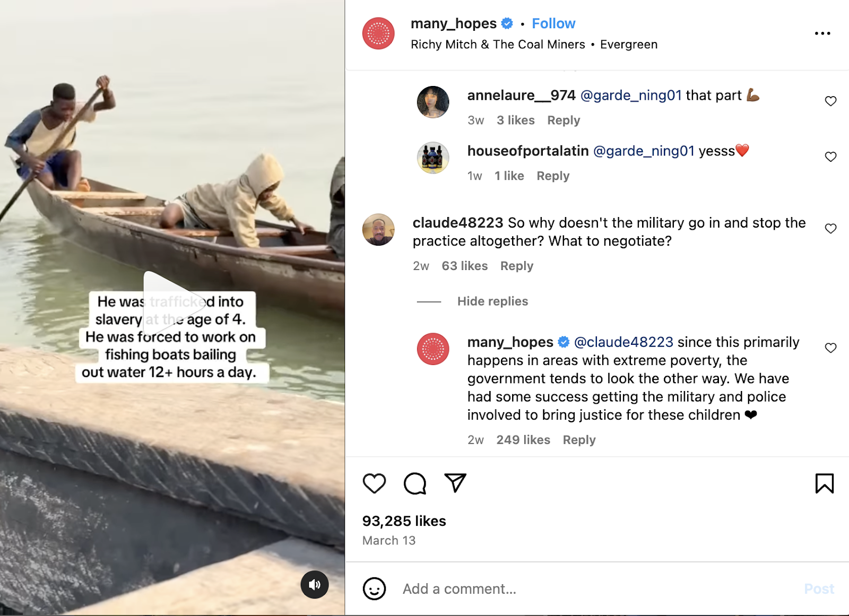Share the post via paper plane icon
Viewport: 849px width, 616px height.
[x=455, y=483]
